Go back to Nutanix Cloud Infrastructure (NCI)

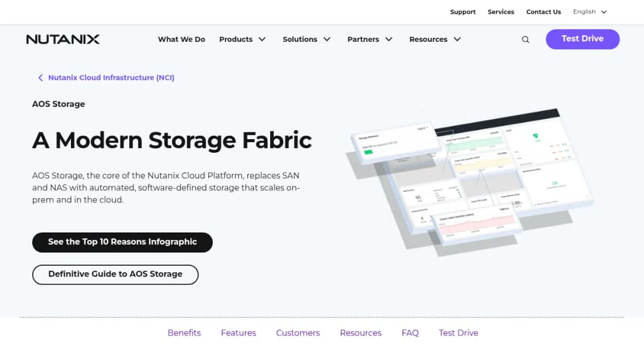tap(112, 78)
